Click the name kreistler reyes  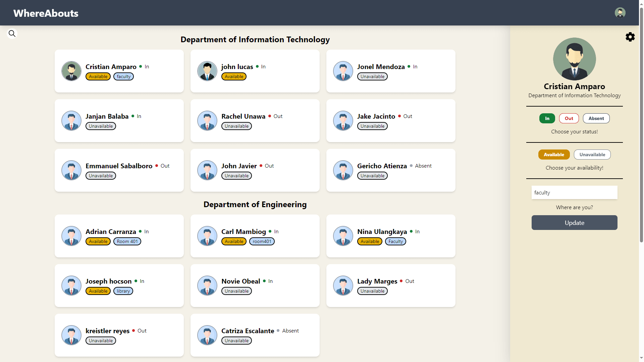107,331
